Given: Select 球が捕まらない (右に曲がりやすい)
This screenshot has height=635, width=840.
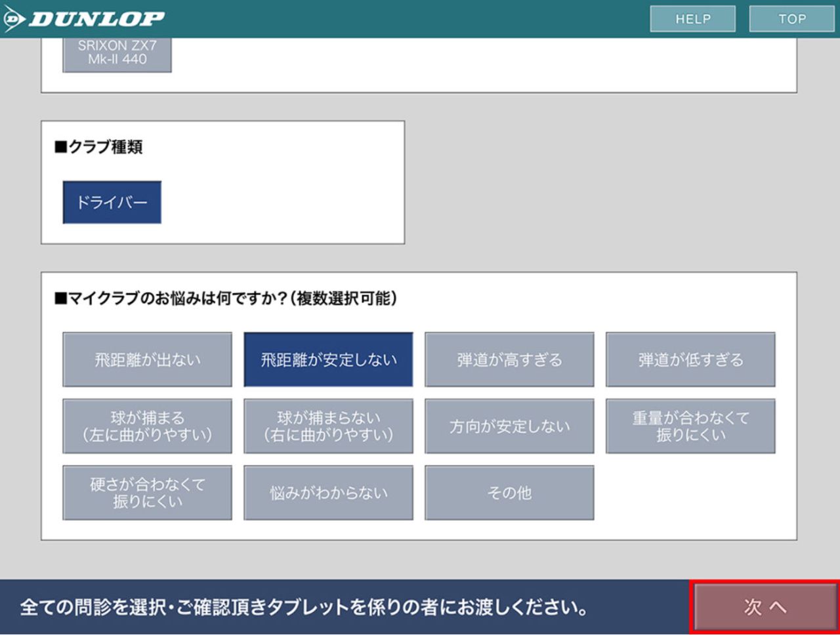Looking at the screenshot, I should 328,426.
